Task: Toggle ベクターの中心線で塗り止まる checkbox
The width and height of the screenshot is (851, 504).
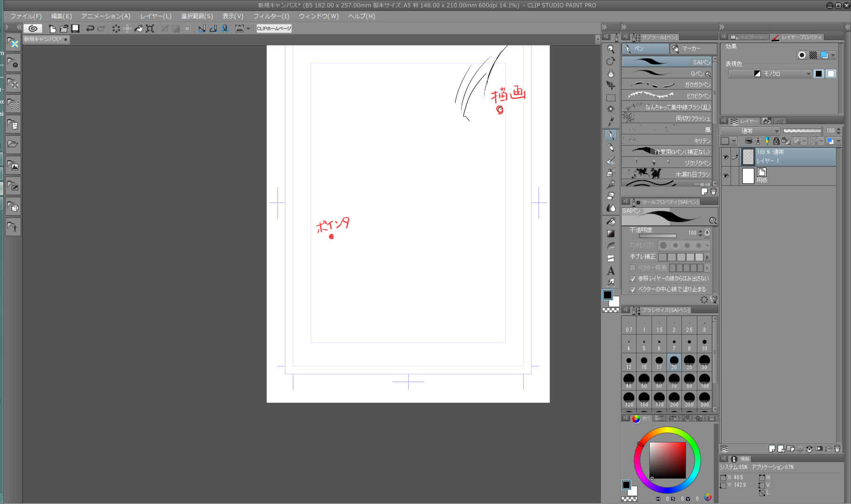Action: tap(632, 289)
